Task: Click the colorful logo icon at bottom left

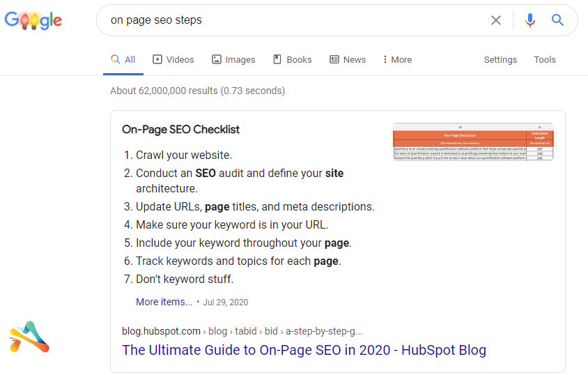Action: coord(29,337)
